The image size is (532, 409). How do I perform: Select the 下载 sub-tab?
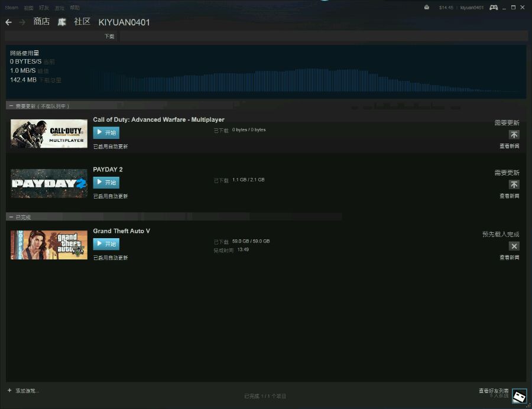(x=109, y=36)
